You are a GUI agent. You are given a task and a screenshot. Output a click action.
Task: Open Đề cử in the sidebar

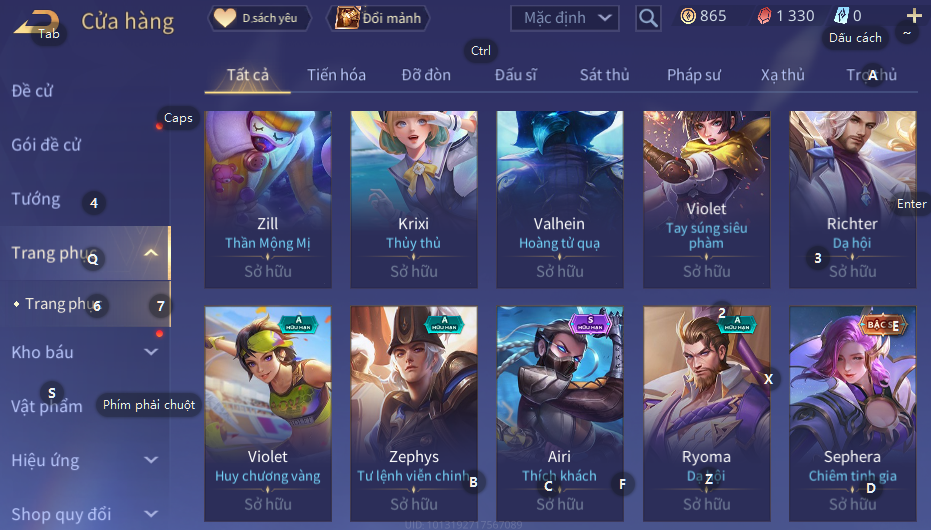32,91
